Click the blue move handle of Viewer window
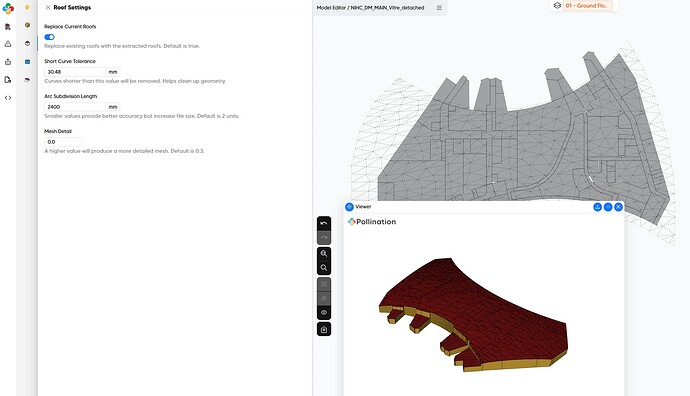Screen dimensions: 690x396 (349, 206)
